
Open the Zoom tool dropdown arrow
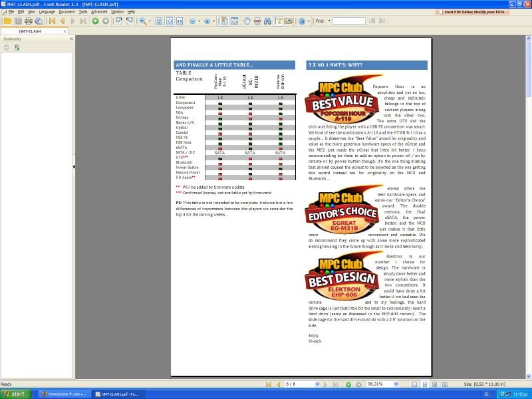150,21
